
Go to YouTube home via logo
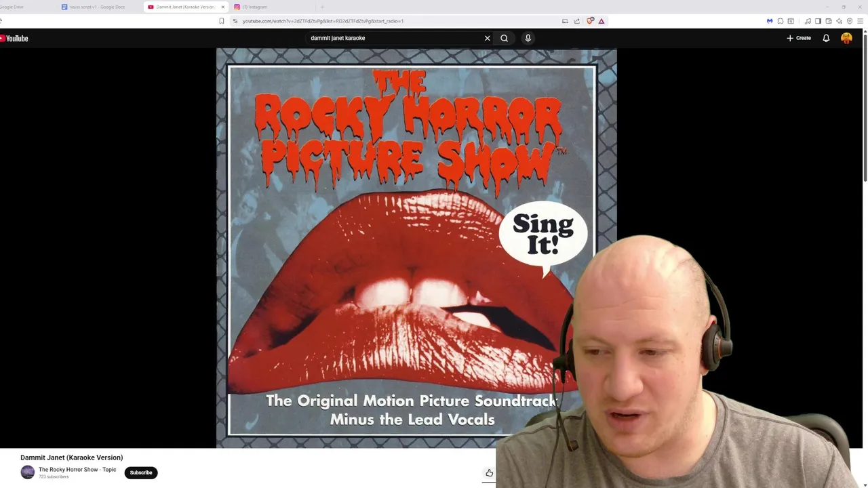tap(14, 39)
